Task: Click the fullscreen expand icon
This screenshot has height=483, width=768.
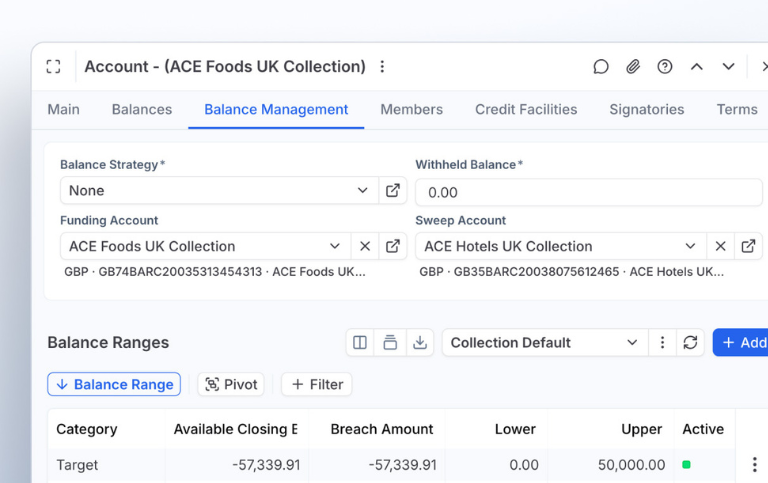Action: click(x=53, y=67)
